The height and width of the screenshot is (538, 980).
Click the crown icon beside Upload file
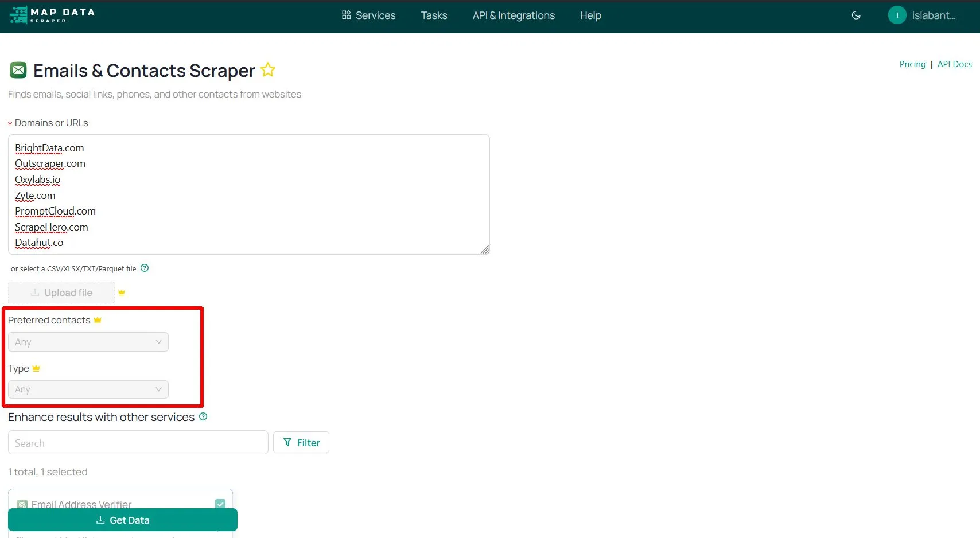[x=122, y=293]
